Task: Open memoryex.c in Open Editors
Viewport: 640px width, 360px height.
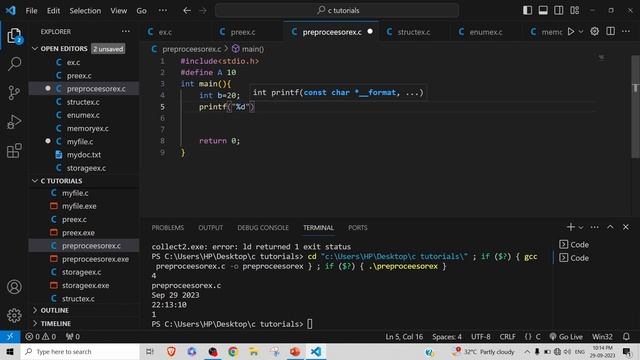Action: [84, 128]
